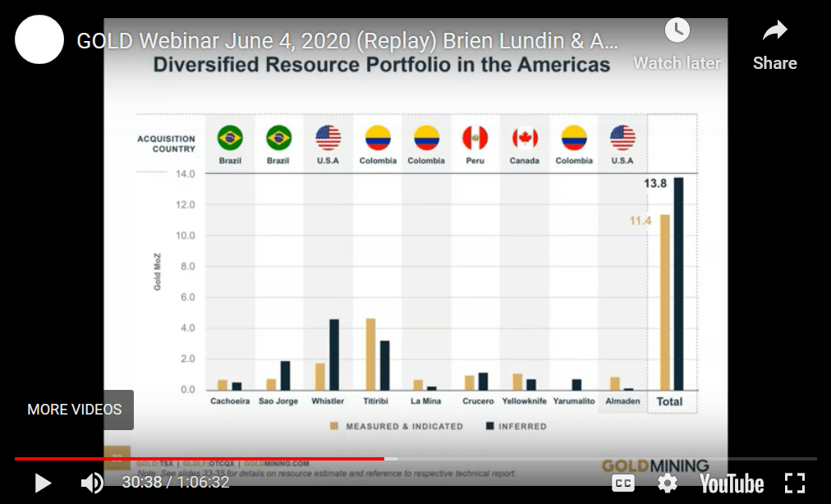Click the Whistler inferred dark bar
Image resolution: width=831 pixels, height=504 pixels.
pyautogui.click(x=334, y=355)
